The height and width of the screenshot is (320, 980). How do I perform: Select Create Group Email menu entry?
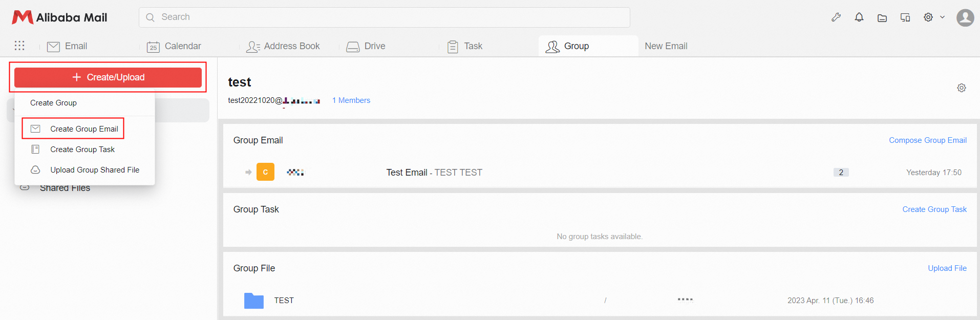click(x=84, y=129)
